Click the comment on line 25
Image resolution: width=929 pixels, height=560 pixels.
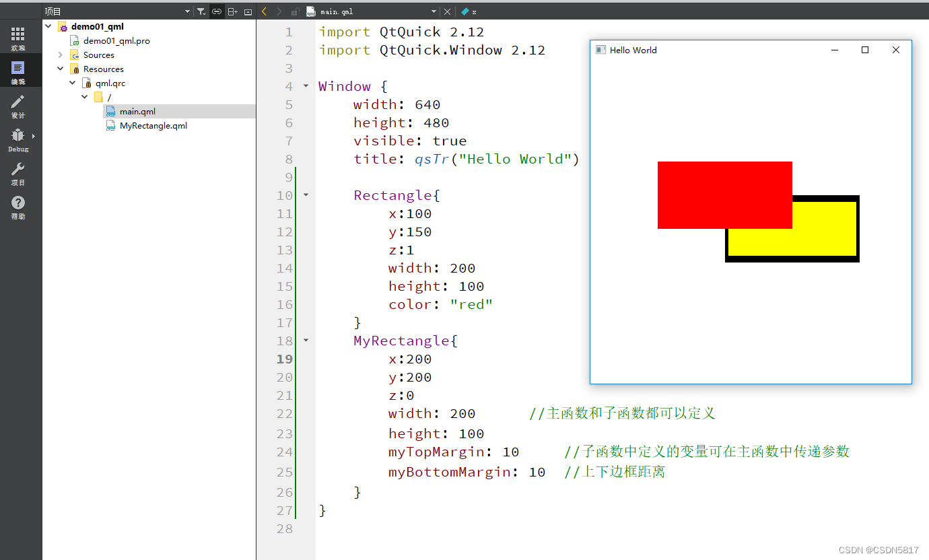click(615, 472)
